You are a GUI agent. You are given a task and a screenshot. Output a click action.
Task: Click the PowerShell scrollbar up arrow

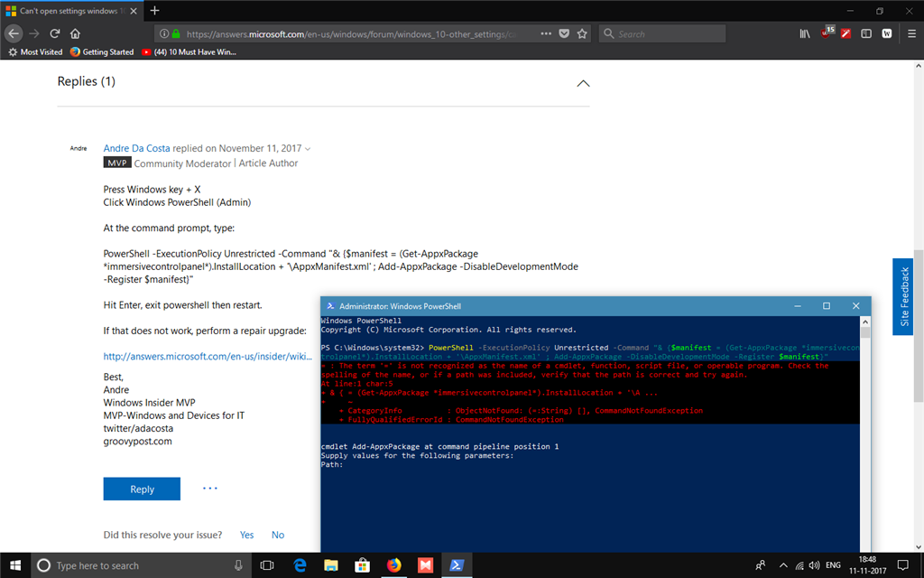pos(865,322)
